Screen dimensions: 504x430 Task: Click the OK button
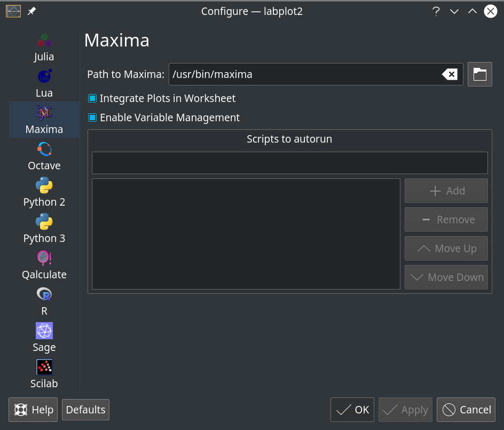click(x=352, y=410)
